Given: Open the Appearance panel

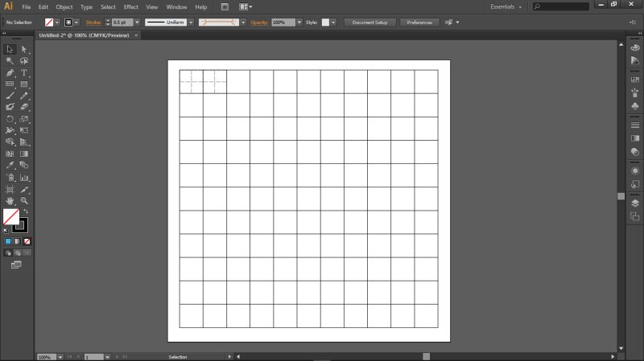Looking at the screenshot, I should pyautogui.click(x=635, y=170).
